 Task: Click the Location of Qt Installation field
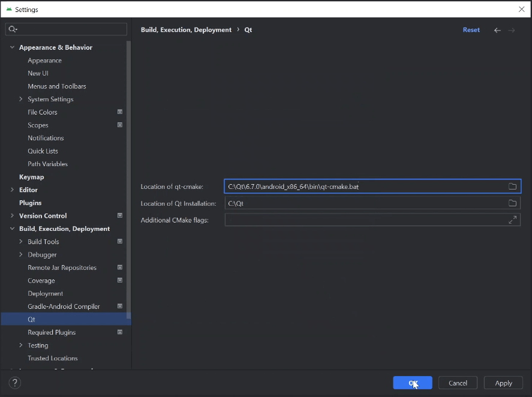(365, 203)
